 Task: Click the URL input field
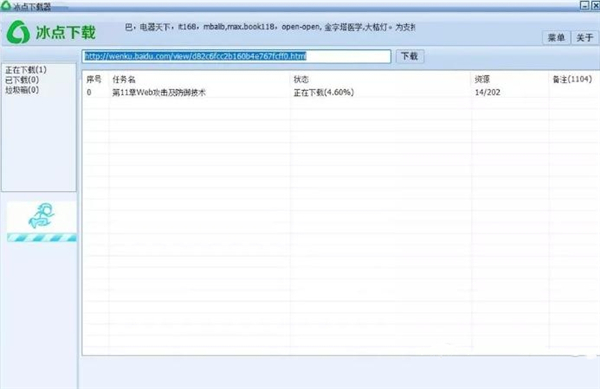pyautogui.click(x=236, y=56)
